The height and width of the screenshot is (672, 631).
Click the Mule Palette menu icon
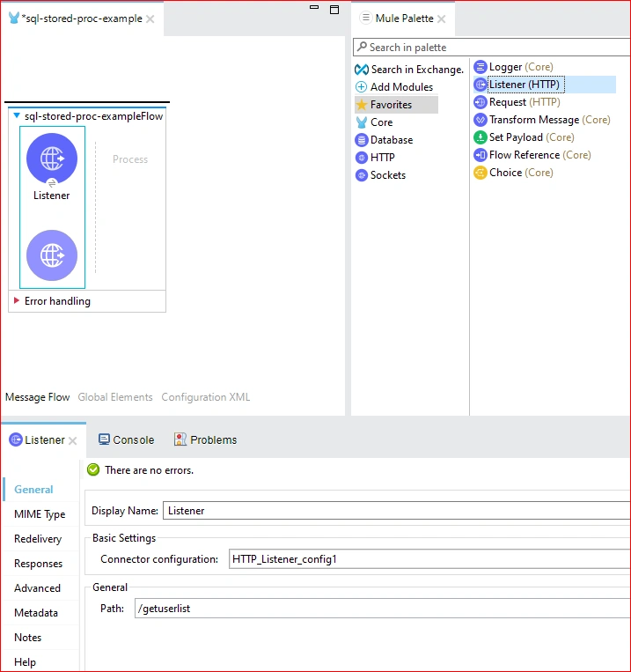coord(365,18)
